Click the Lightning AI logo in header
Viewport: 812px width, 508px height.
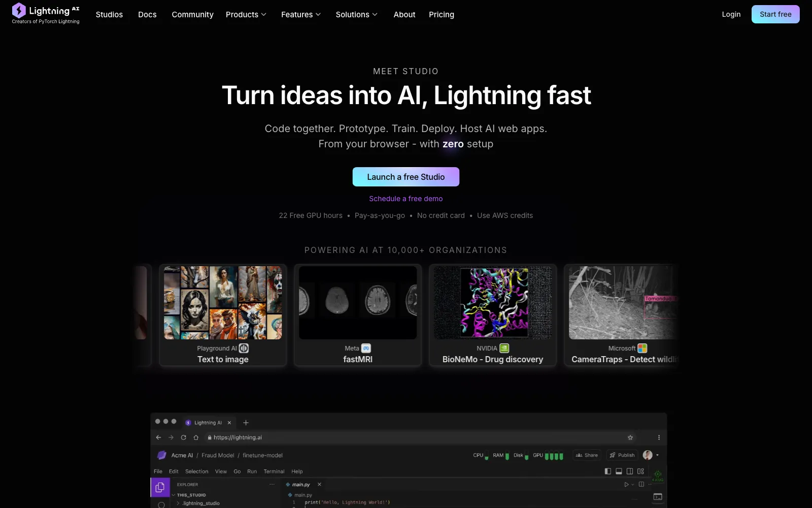[x=46, y=14]
